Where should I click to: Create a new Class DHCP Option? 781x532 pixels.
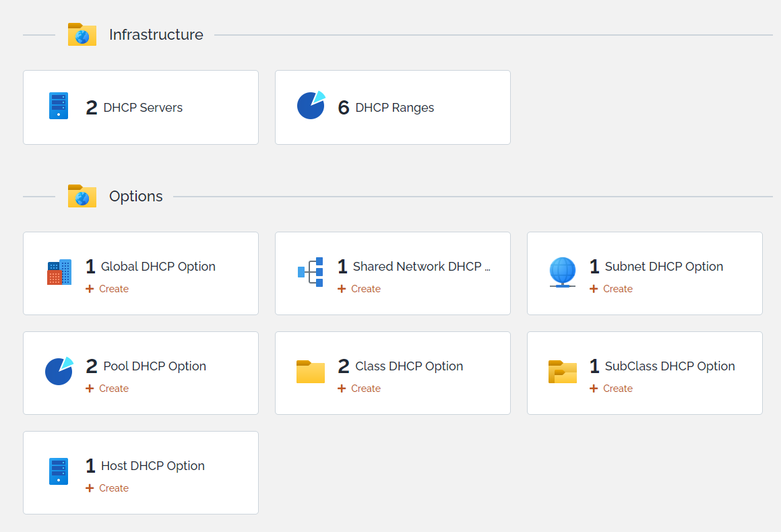click(360, 389)
